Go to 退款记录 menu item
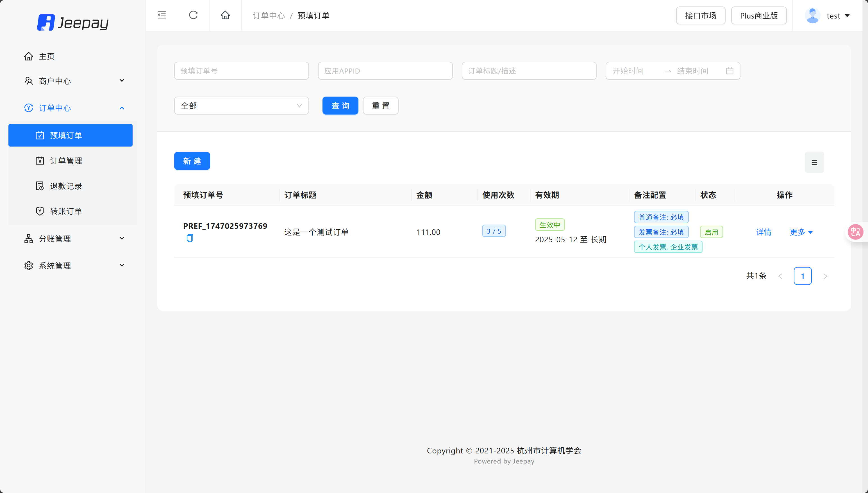 (66, 186)
